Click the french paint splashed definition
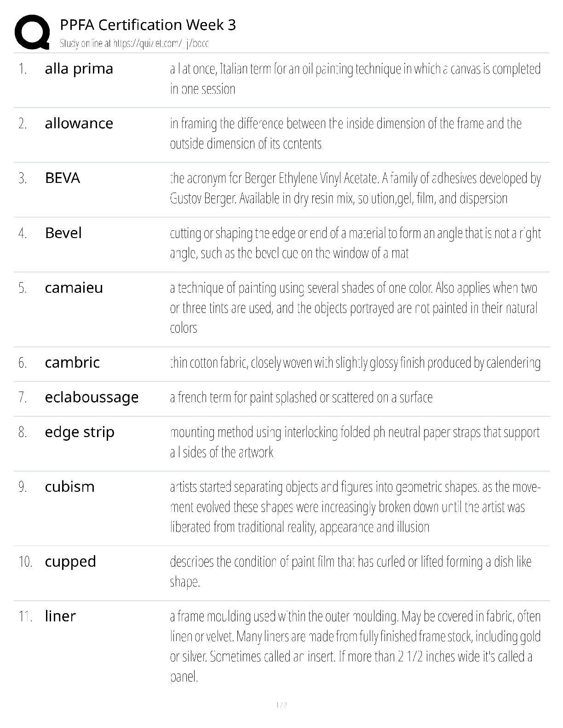563x728 pixels. (x=301, y=398)
